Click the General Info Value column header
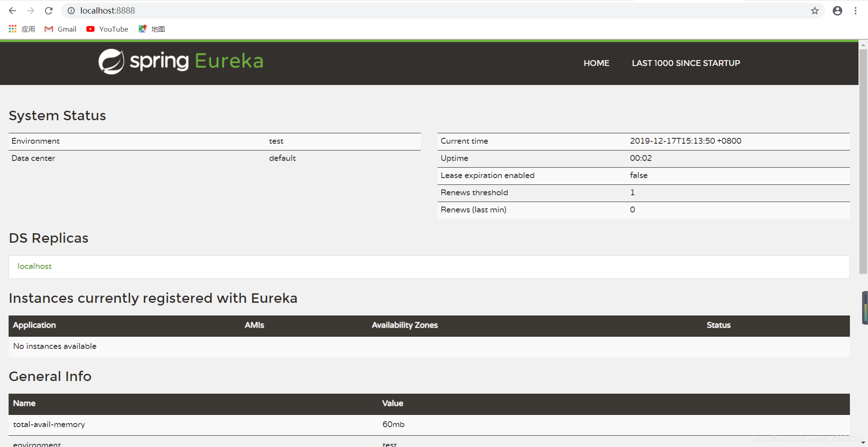This screenshot has height=447, width=868. point(392,403)
